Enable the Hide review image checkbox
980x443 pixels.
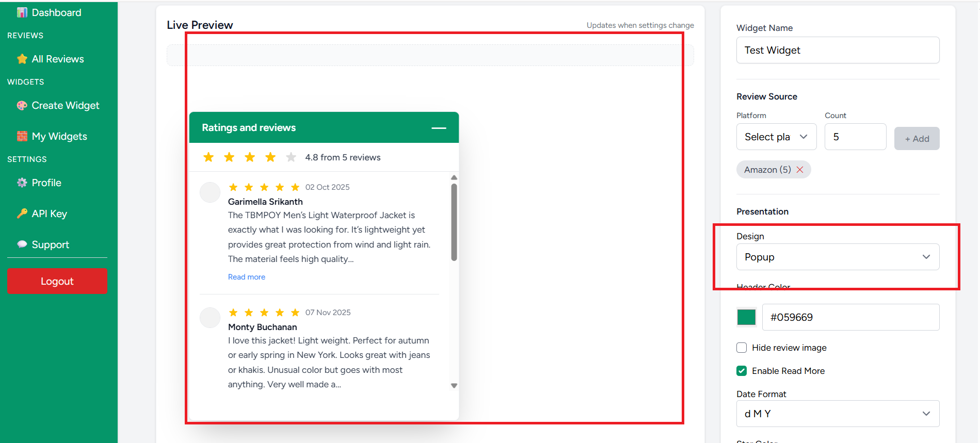tap(742, 348)
